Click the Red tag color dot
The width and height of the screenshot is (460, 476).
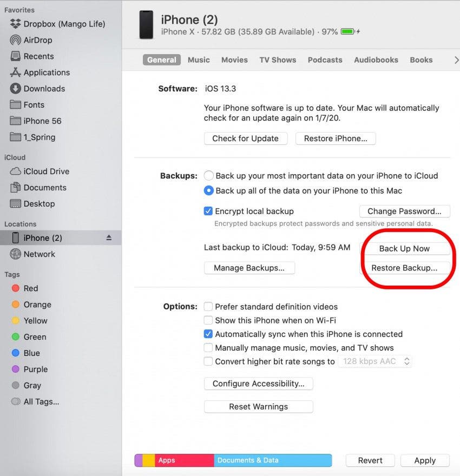pos(16,289)
